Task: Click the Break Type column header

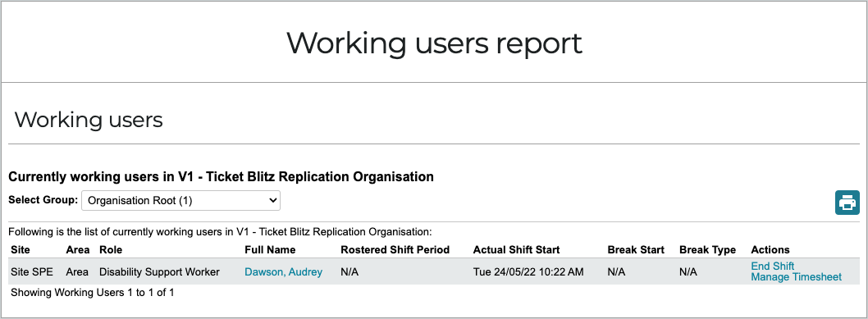Action: pyautogui.click(x=707, y=250)
